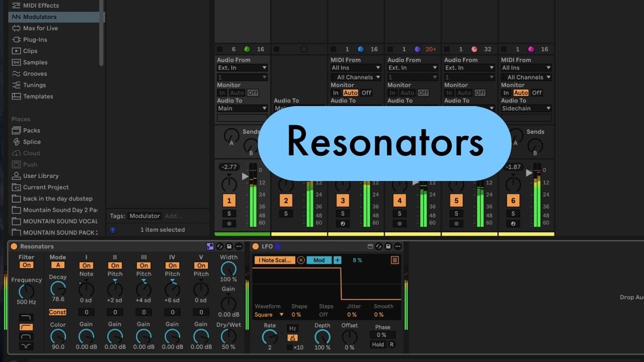Open MOUNTAIN SOUND VOCAL folder
Screen dimensions: 644x362
click(55, 221)
